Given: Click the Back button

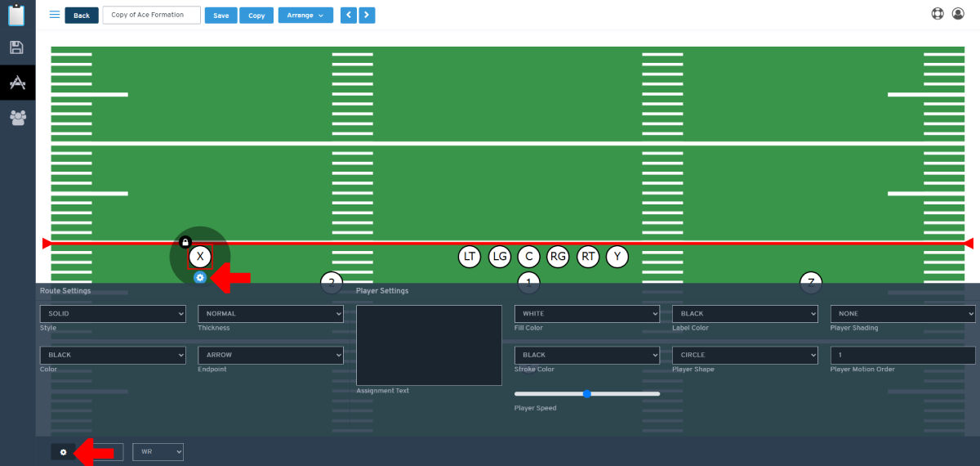Looking at the screenshot, I should pos(82,15).
